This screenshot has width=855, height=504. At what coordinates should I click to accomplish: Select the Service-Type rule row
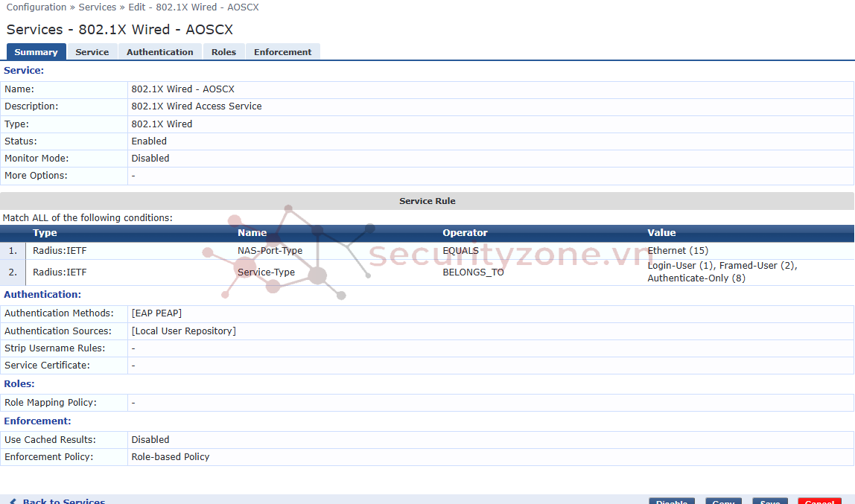pos(266,272)
